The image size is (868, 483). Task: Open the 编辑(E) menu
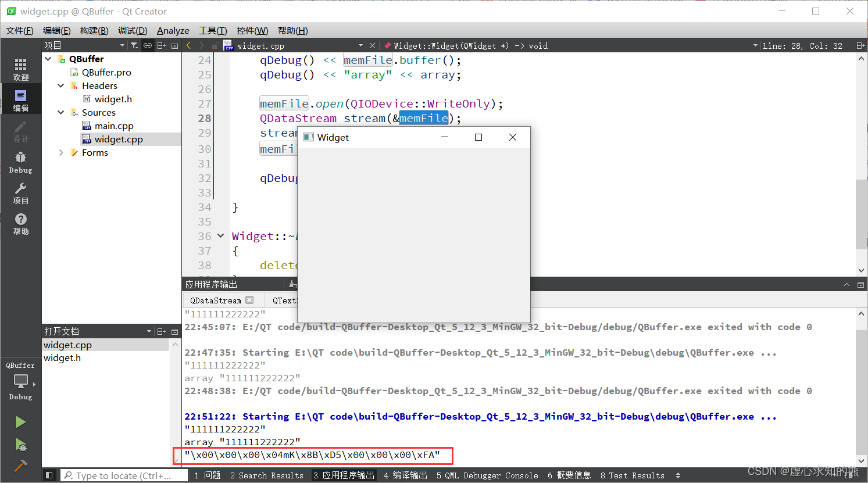click(57, 30)
